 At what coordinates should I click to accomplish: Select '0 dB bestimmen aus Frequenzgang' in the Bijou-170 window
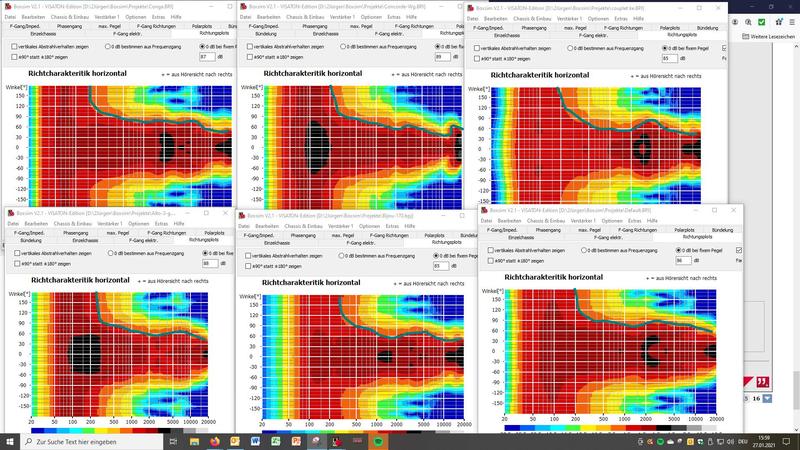pos(341,256)
